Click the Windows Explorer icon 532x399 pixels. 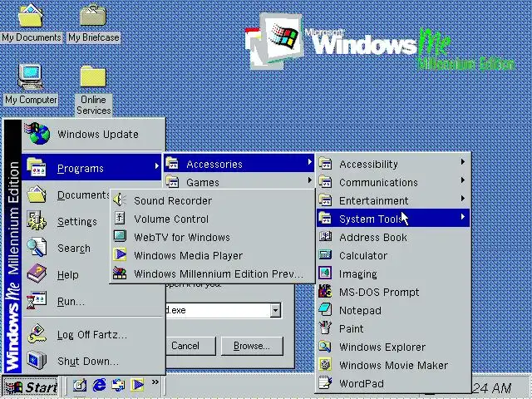pyautogui.click(x=325, y=347)
